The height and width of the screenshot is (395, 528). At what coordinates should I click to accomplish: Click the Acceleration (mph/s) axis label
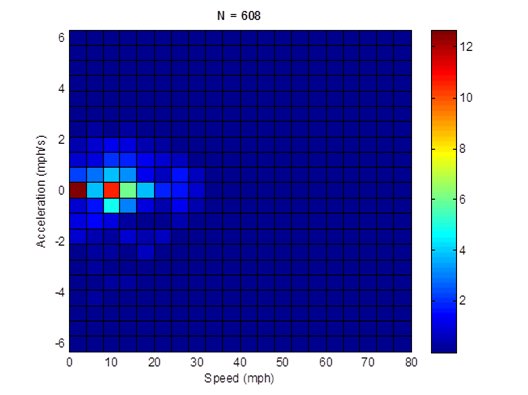pos(41,191)
